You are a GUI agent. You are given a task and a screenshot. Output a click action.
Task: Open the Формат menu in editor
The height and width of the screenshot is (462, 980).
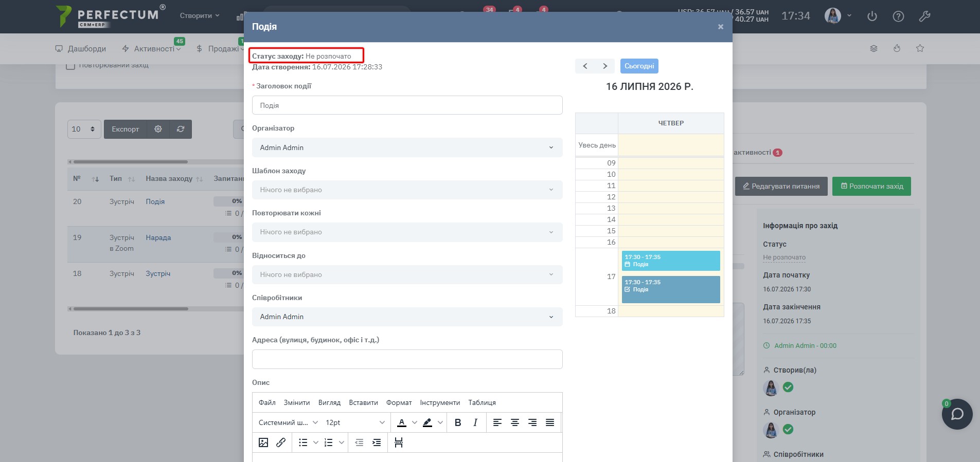click(399, 403)
